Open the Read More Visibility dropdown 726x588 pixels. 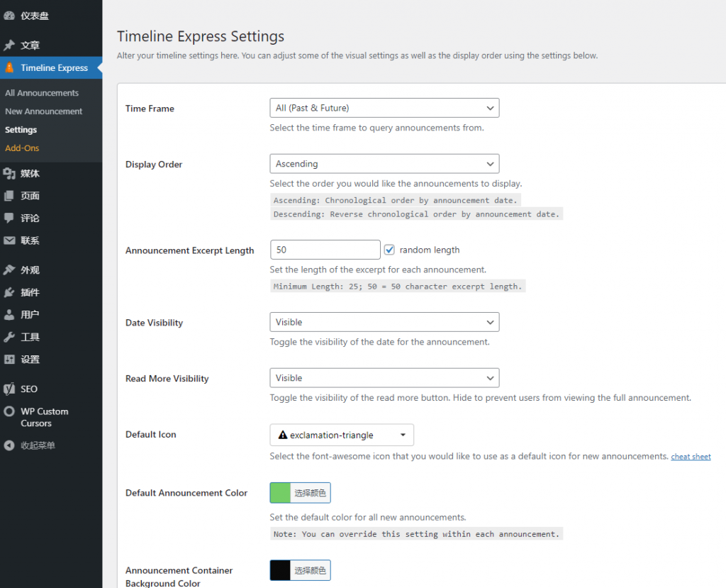click(x=384, y=378)
